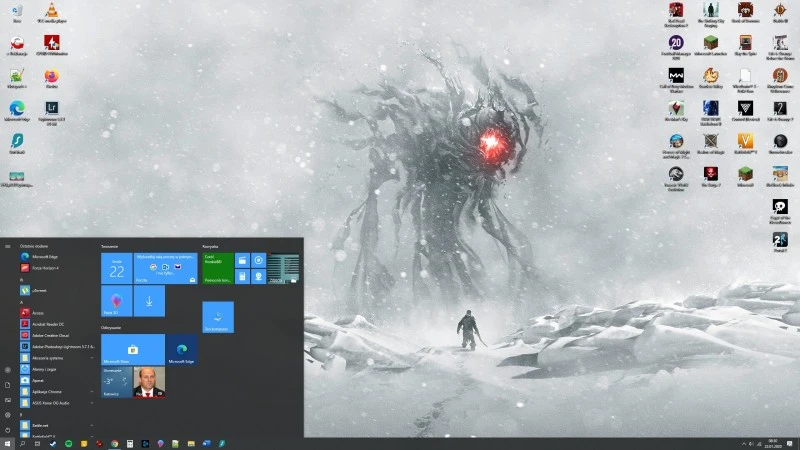Open the Microsoft Edge desktop shortcut
800x450 pixels.
[x=17, y=111]
